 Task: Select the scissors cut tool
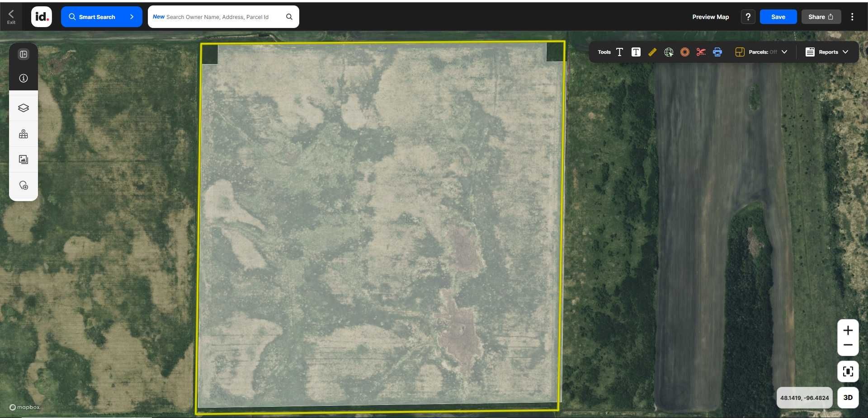701,52
